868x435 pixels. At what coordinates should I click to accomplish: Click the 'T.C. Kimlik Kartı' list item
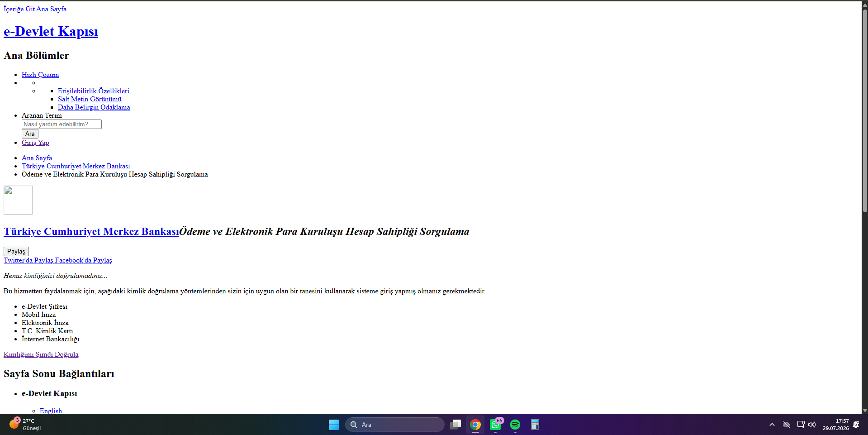point(47,331)
